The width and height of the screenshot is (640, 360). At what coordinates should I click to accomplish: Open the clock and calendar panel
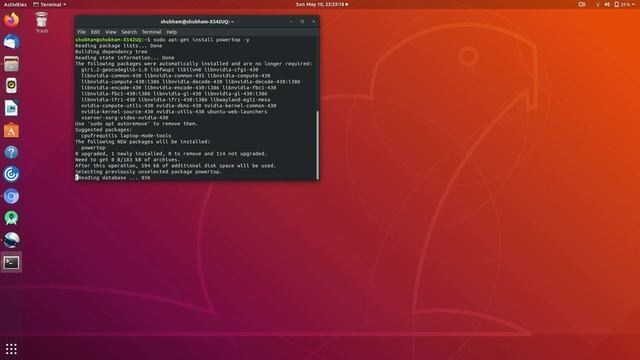pos(322,4)
